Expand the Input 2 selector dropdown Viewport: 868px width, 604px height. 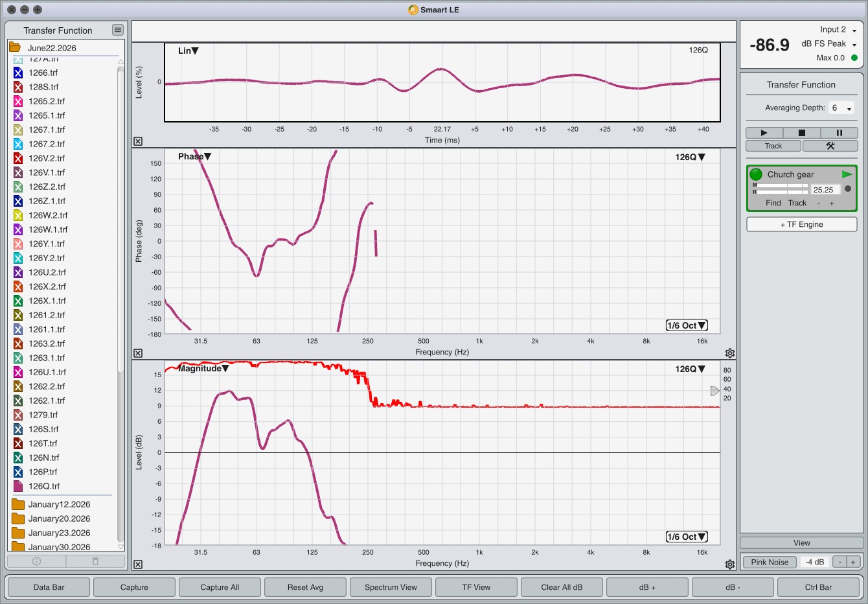(x=838, y=30)
